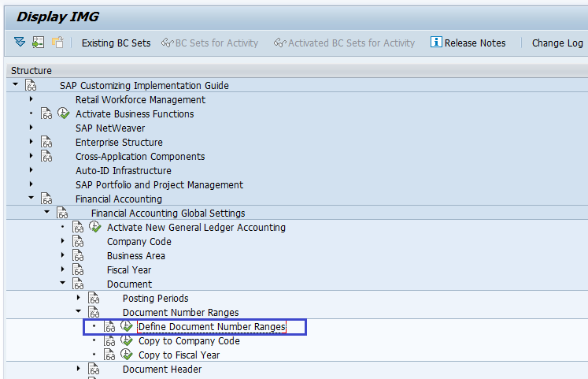Image resolution: width=588 pixels, height=379 pixels.
Task: Open documentation icon for Activate Business Functions
Action: pyautogui.click(x=46, y=113)
